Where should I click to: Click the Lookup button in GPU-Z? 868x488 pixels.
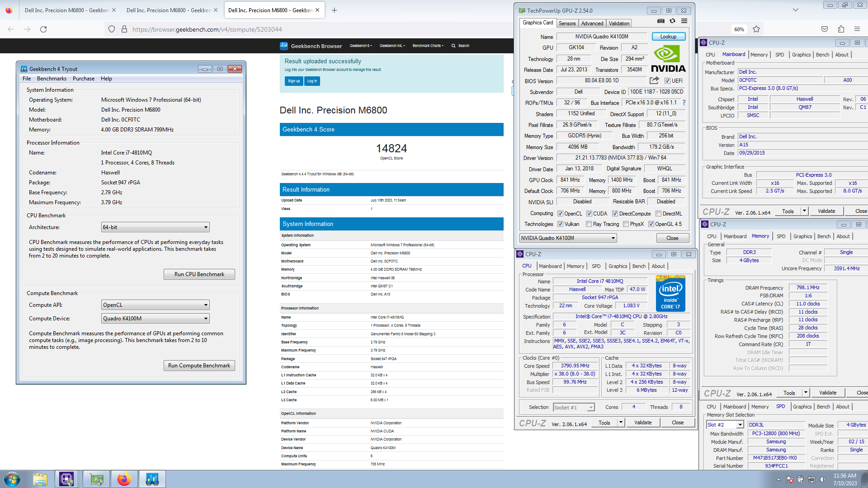[x=668, y=37]
